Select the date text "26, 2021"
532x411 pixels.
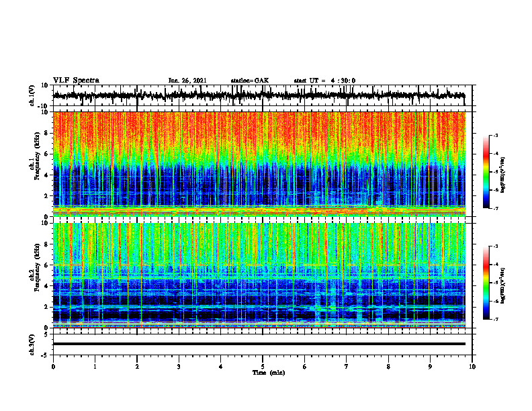coord(193,81)
